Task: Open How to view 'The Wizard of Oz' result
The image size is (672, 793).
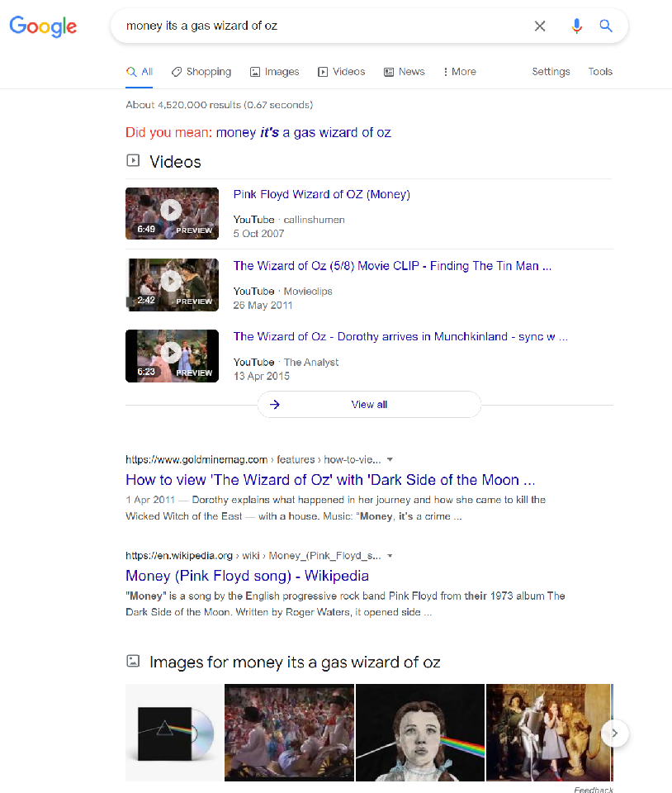Action: (330, 480)
